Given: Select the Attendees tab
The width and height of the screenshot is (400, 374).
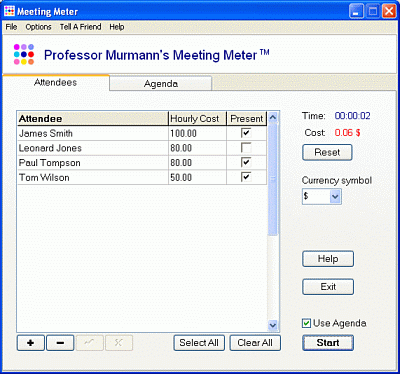Looking at the screenshot, I should point(56,82).
